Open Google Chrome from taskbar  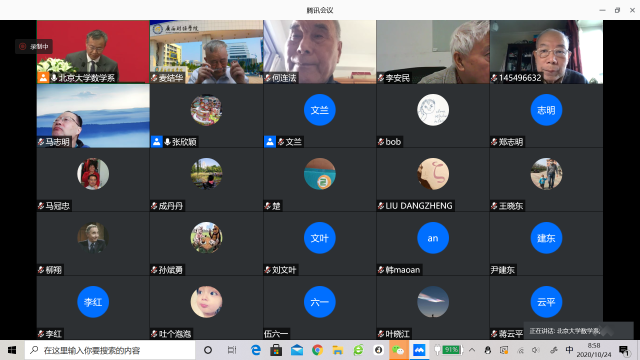coord(317,350)
